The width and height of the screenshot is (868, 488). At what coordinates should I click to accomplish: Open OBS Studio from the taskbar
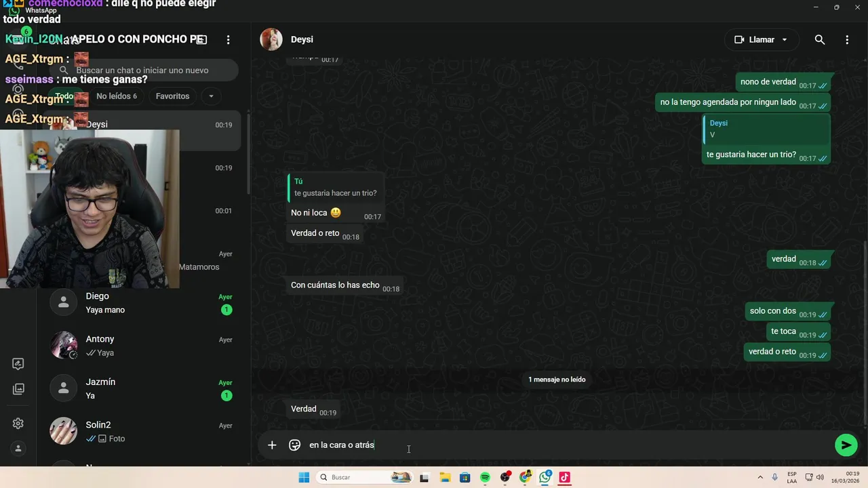click(505, 477)
